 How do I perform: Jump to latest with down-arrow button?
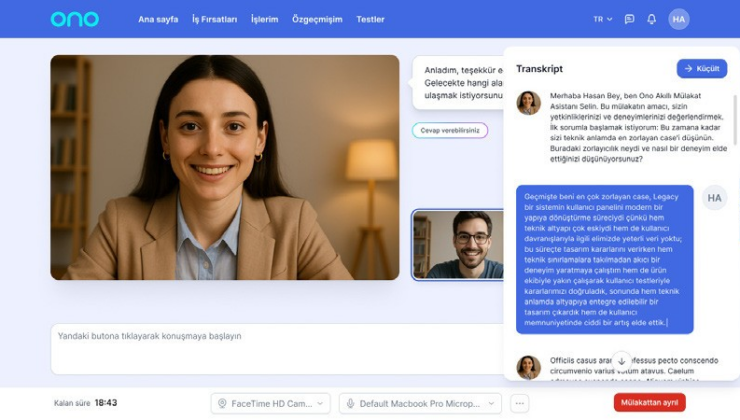click(x=622, y=361)
